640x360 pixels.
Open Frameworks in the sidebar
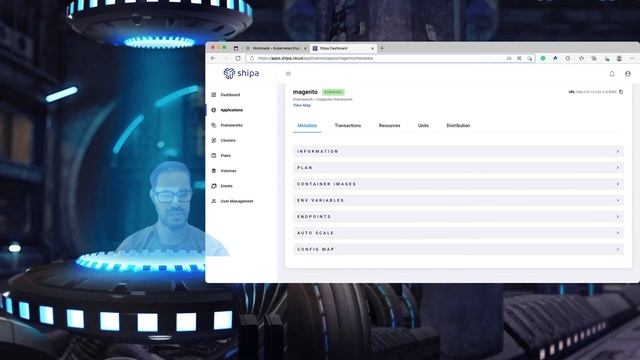(x=231, y=125)
